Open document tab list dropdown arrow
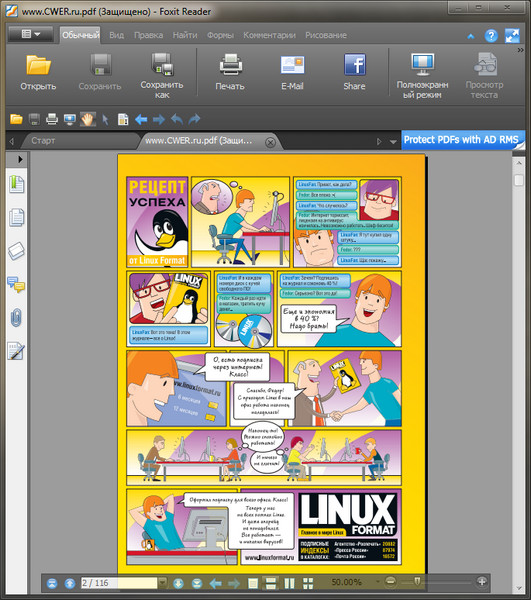Screen dimensions: 531x600 (x=393, y=142)
